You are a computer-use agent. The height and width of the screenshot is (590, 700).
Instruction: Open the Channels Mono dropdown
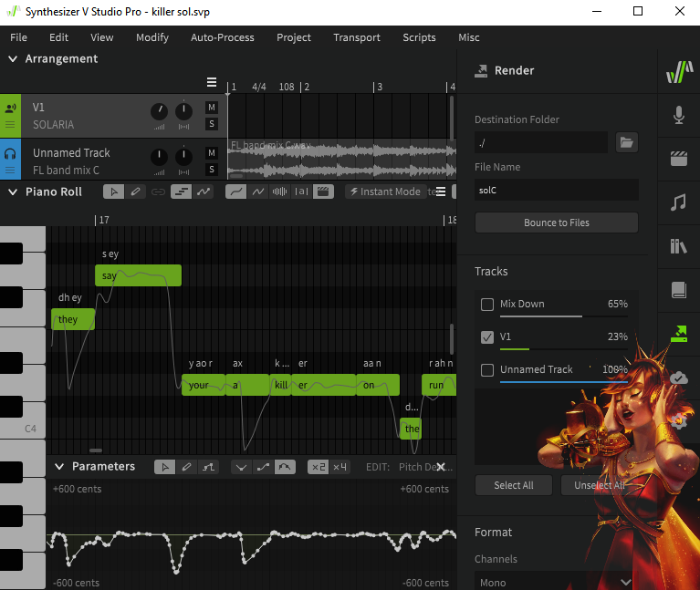pos(555,582)
